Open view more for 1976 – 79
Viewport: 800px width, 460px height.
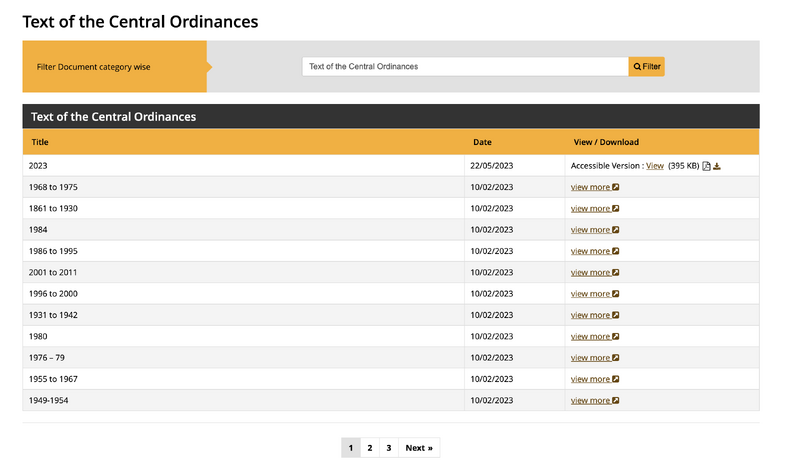[x=590, y=358]
